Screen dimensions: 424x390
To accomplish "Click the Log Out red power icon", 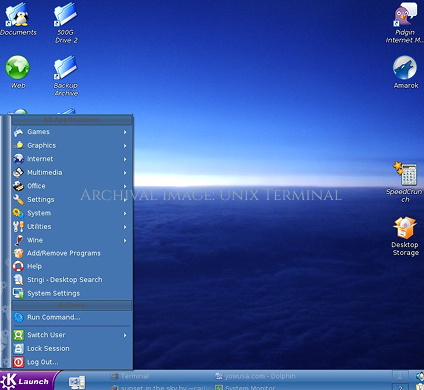I will pos(18,362).
